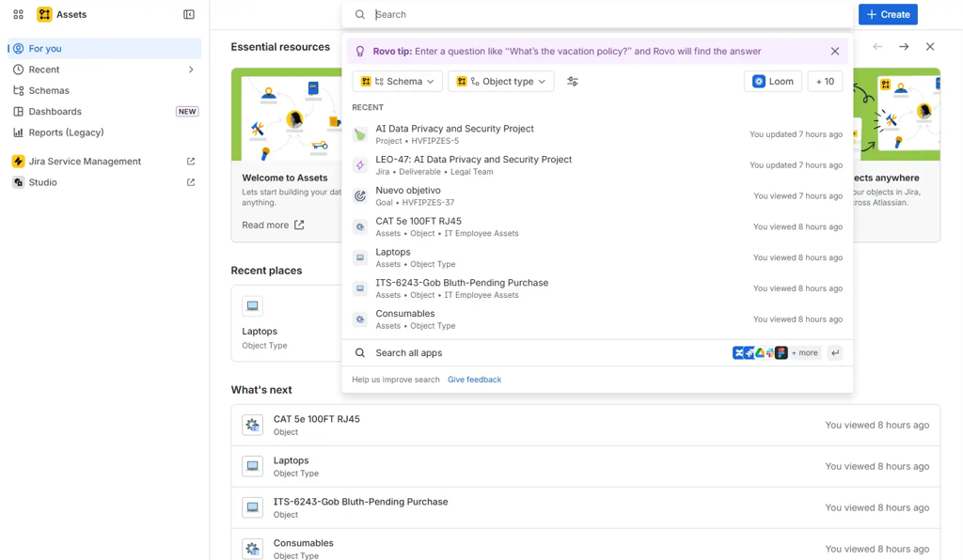Select the Figma app icon in search footer
963x560 pixels.
tap(781, 352)
